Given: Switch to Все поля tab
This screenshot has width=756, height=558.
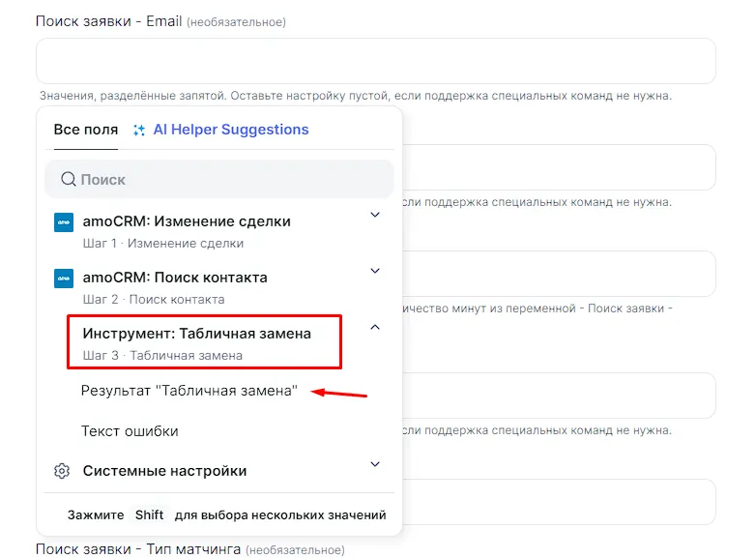Looking at the screenshot, I should (x=85, y=130).
